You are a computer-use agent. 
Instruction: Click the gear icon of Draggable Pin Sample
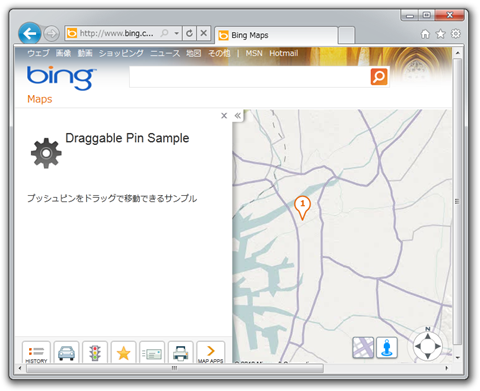46,153
